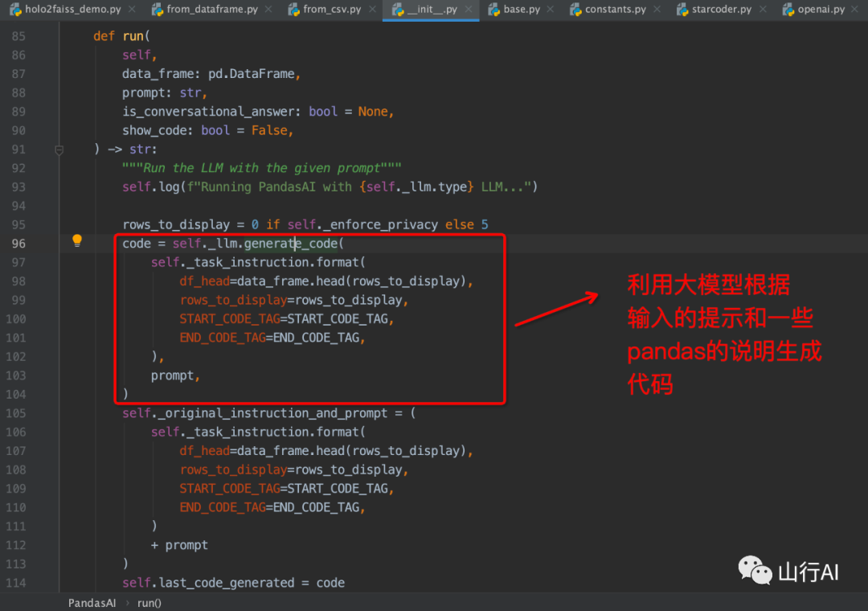The width and height of the screenshot is (868, 611).
Task: Click 'df_head' keyword on line 107
Action: pyautogui.click(x=204, y=451)
